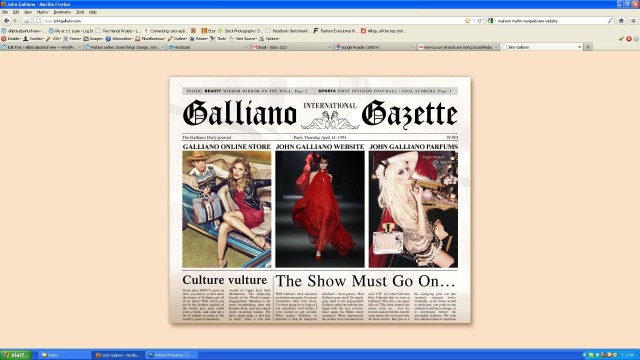Open the View Source toolbar menu

tap(243, 39)
